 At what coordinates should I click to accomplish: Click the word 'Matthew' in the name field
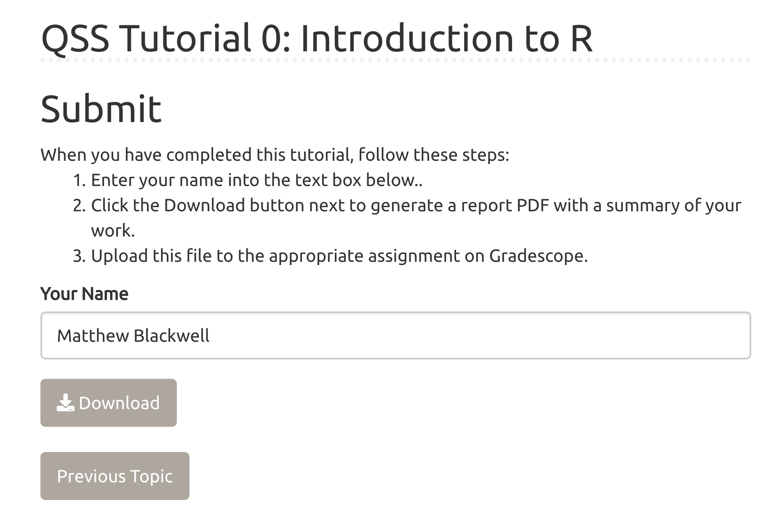pyautogui.click(x=93, y=335)
